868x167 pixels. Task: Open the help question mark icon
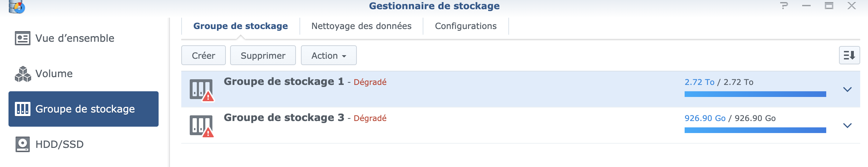(784, 6)
